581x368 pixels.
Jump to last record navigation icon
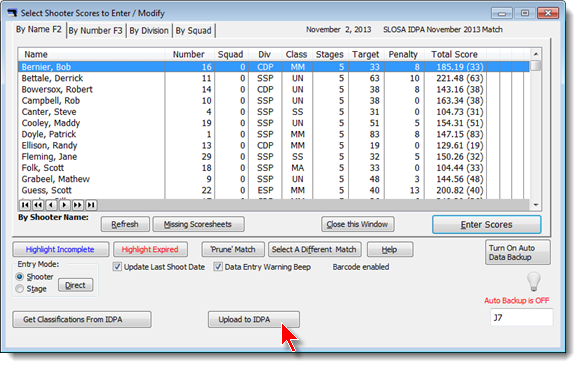click(x=91, y=205)
